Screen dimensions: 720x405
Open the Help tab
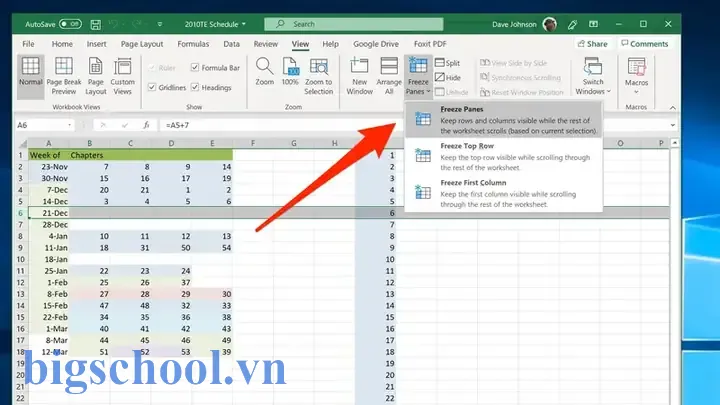[330, 44]
